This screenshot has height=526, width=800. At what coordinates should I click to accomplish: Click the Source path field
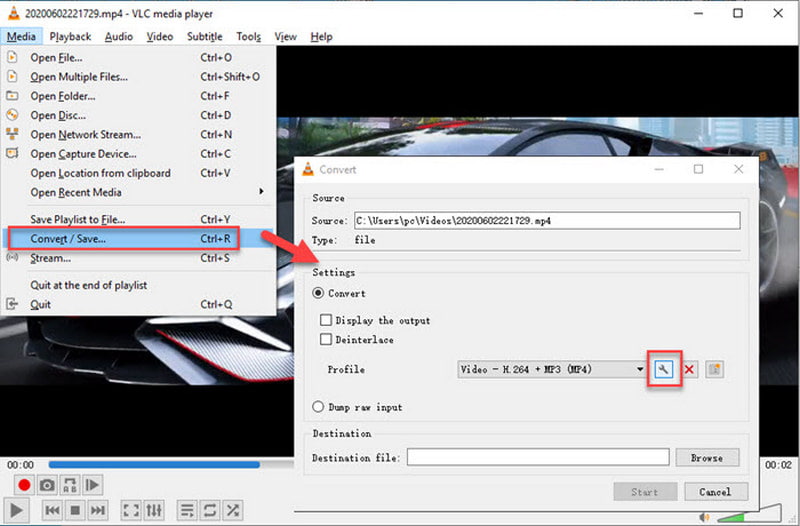coord(547,220)
